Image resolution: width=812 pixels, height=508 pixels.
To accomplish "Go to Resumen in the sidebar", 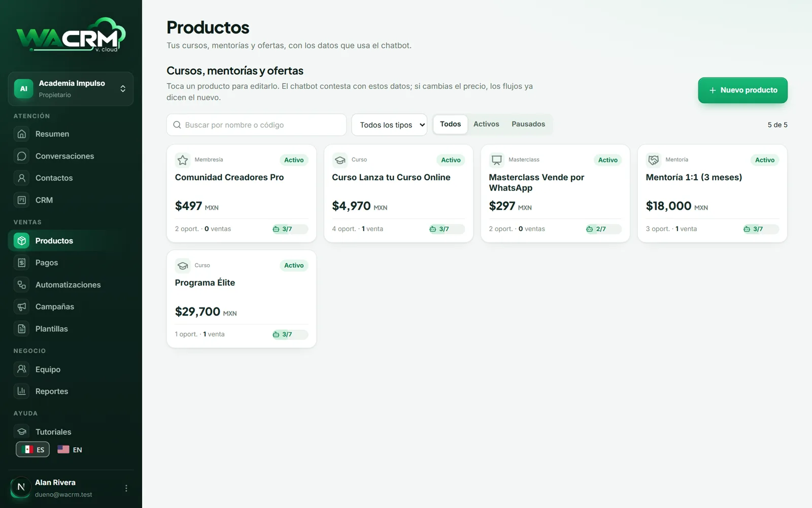I will pyautogui.click(x=71, y=134).
